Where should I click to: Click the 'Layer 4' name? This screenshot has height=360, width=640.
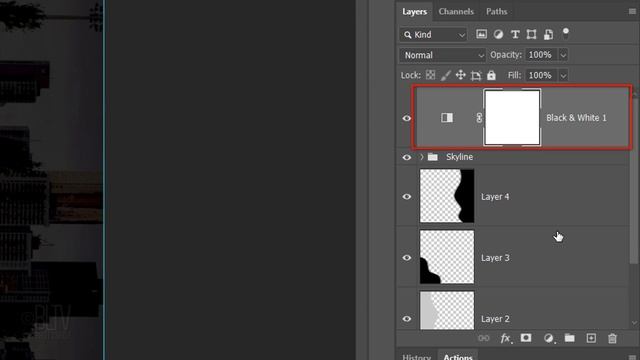coord(495,197)
